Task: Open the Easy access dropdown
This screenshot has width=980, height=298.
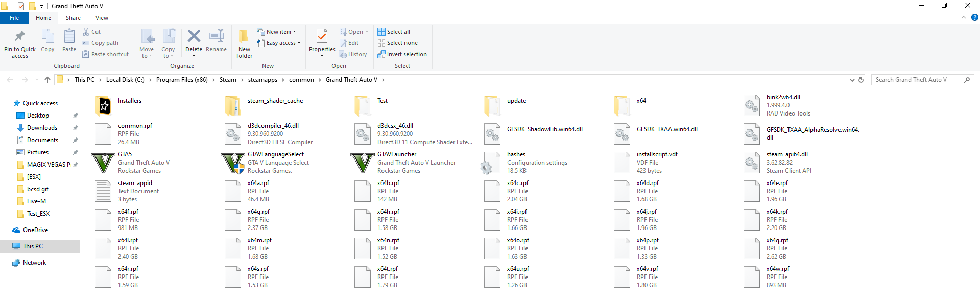Action: [278, 43]
